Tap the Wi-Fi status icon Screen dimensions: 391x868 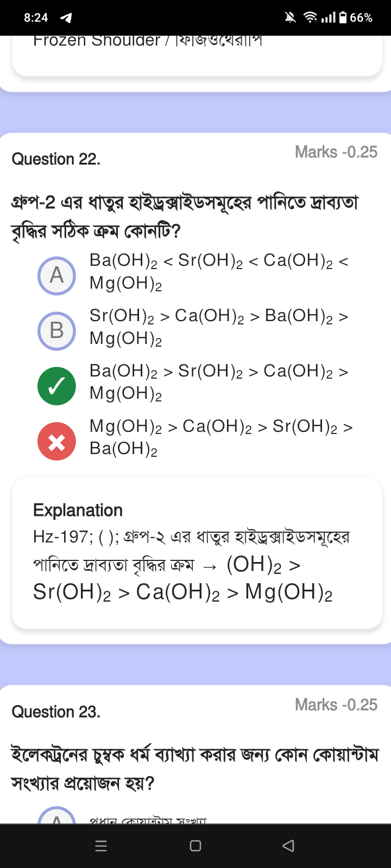pos(310,17)
